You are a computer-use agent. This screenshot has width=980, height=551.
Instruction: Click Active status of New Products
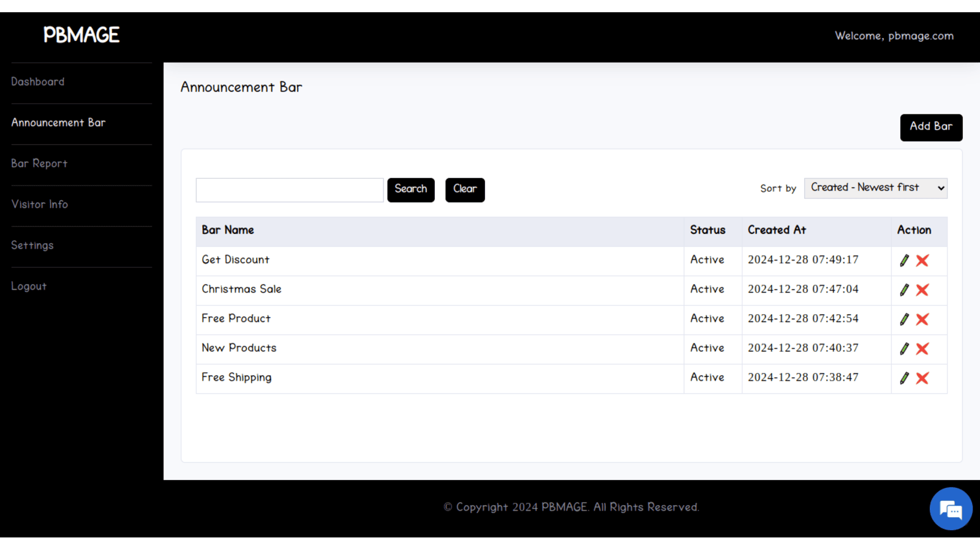707,348
